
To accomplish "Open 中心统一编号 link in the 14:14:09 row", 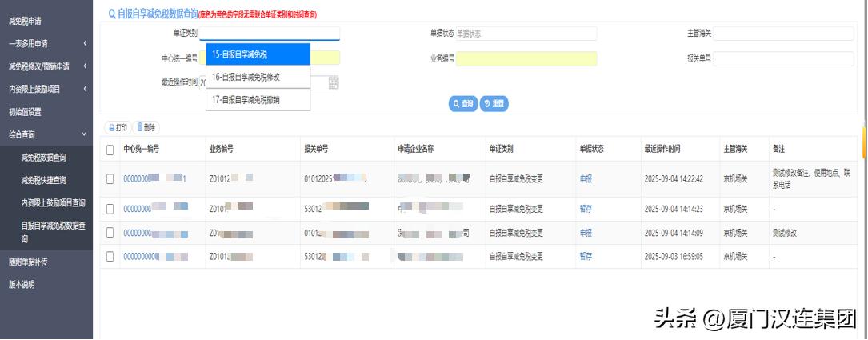I will 155,233.
